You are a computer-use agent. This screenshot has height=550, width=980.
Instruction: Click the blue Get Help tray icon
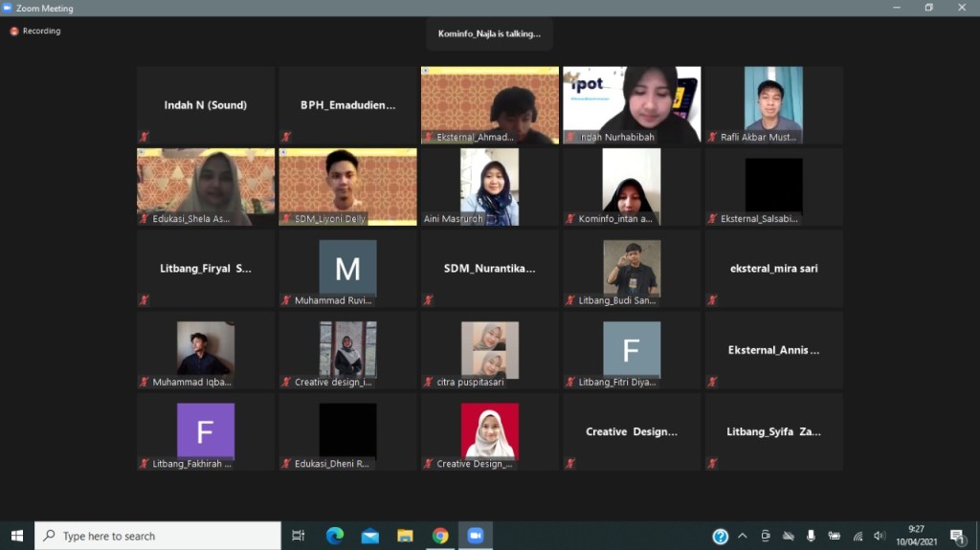click(x=720, y=537)
